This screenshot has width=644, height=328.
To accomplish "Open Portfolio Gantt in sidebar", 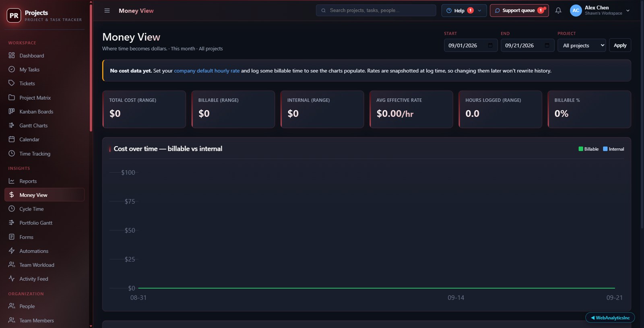I will [x=44, y=223].
